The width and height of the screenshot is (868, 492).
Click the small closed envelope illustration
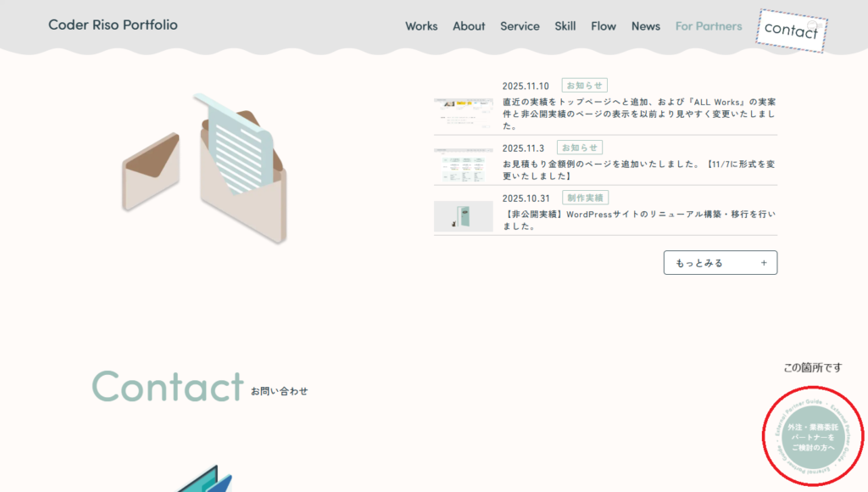(151, 171)
